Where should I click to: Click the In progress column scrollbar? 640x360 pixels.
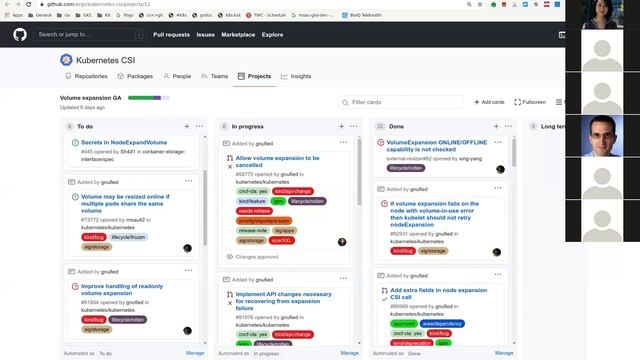pyautogui.click(x=359, y=171)
